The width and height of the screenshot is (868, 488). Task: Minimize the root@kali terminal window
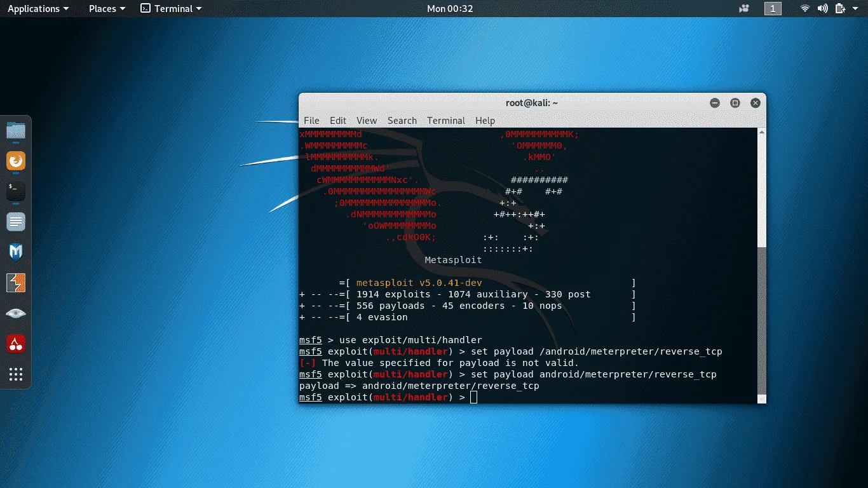715,103
